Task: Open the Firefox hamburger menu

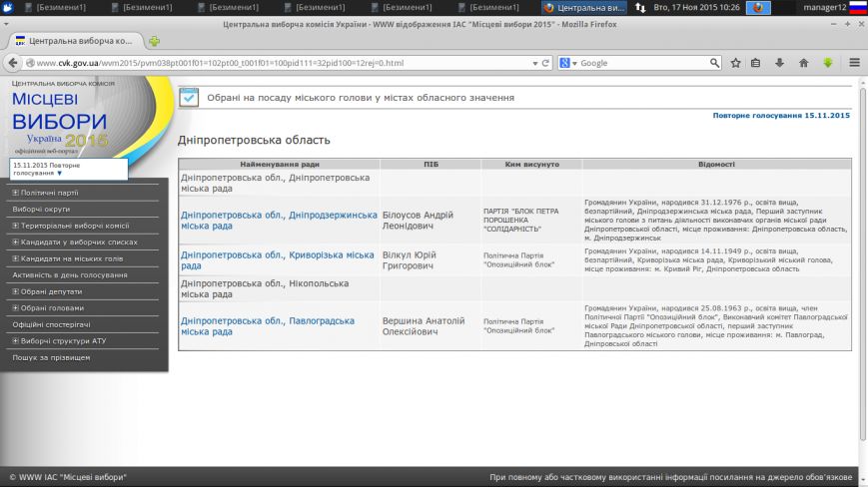Action: (854, 63)
